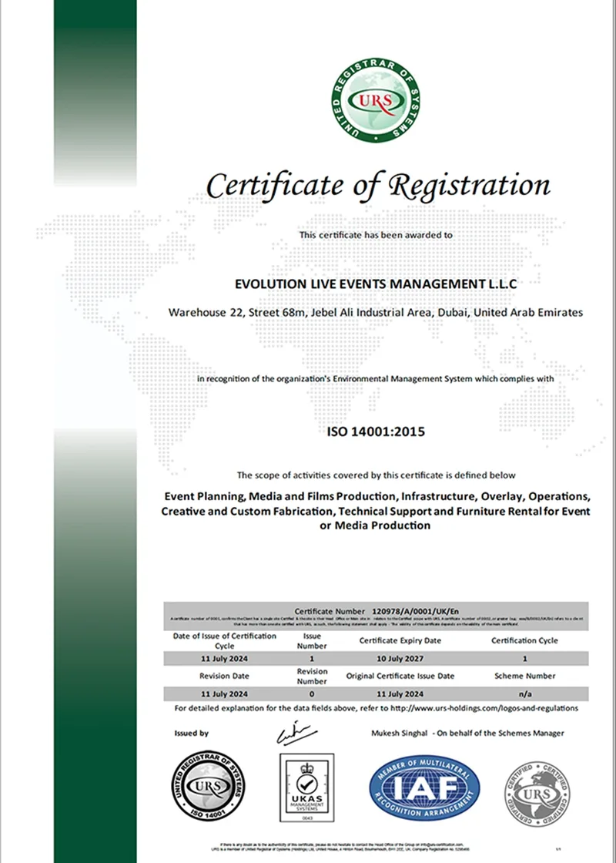
Task: Click the scope line starting 'Creative and Custom Fabrication'
Action: tap(377, 512)
